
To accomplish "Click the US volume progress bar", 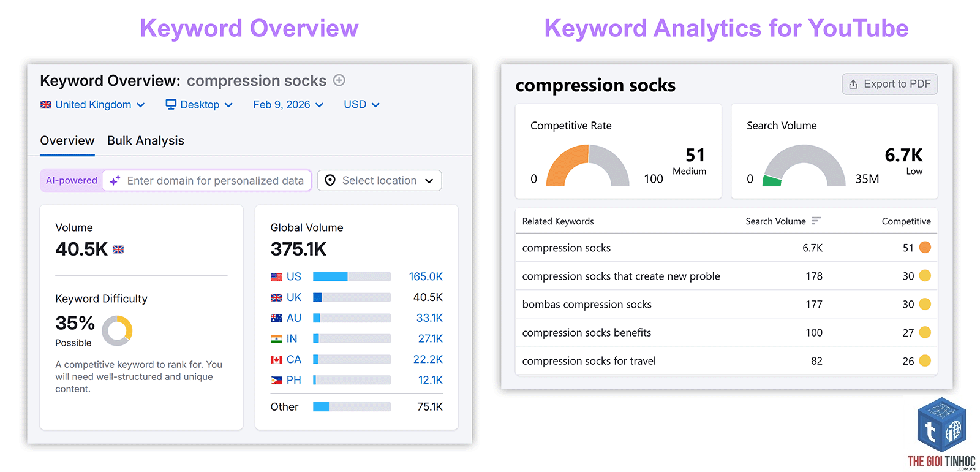I will [352, 277].
